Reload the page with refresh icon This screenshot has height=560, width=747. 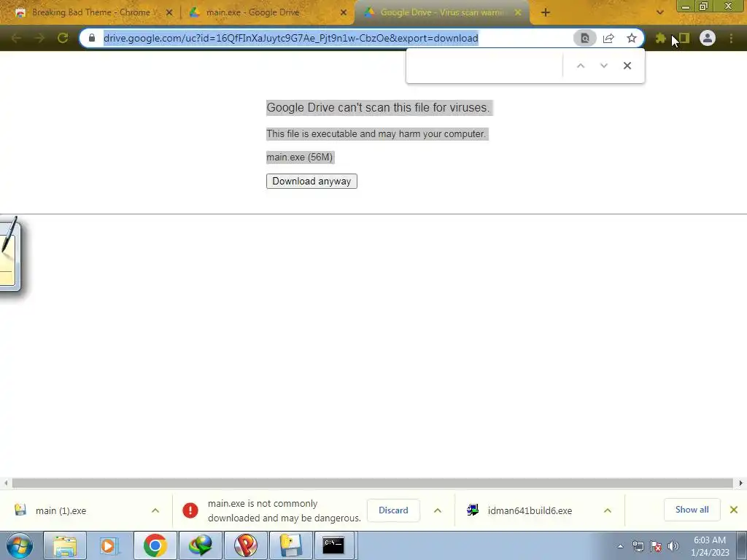point(63,38)
